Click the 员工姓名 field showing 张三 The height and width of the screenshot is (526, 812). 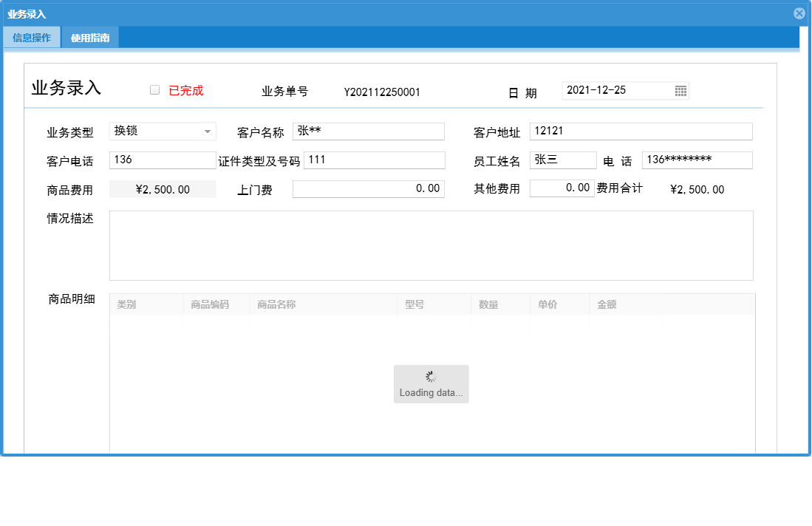(x=563, y=160)
